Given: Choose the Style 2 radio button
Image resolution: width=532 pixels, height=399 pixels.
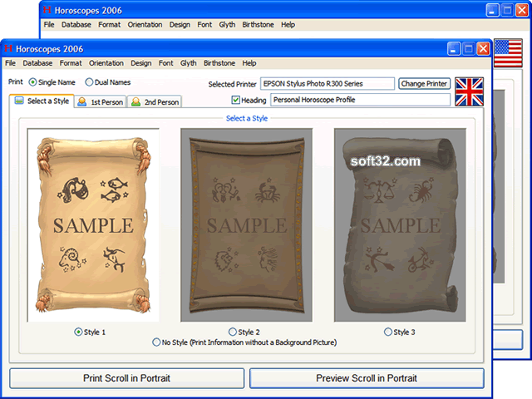Looking at the screenshot, I should point(233,332).
